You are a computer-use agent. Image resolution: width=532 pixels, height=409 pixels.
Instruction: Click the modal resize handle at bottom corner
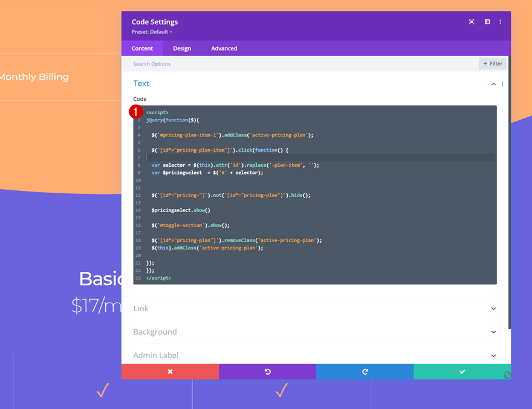click(x=507, y=375)
